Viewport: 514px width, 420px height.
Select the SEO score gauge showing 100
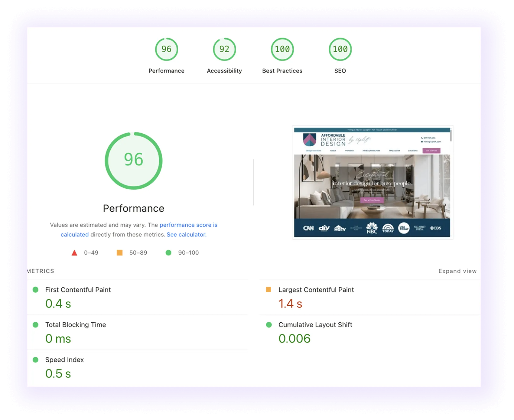[x=340, y=49]
